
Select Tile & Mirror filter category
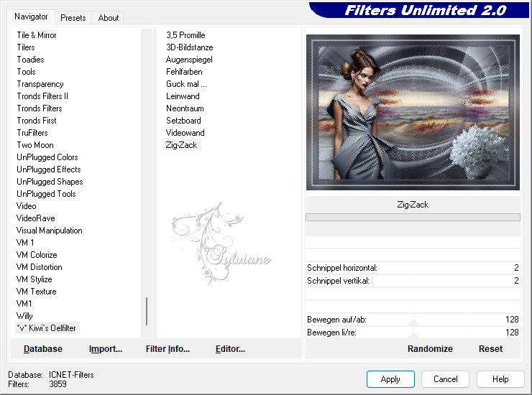37,35
